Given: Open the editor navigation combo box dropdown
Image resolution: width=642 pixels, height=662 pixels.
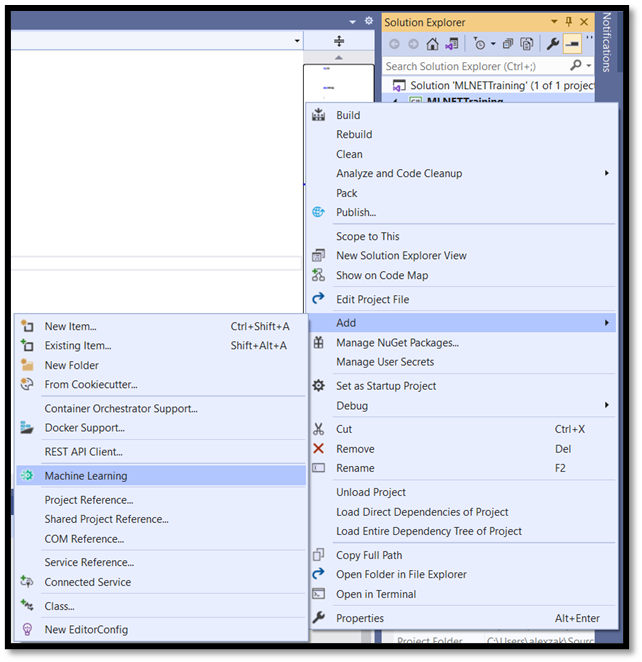Looking at the screenshot, I should pos(297,41).
